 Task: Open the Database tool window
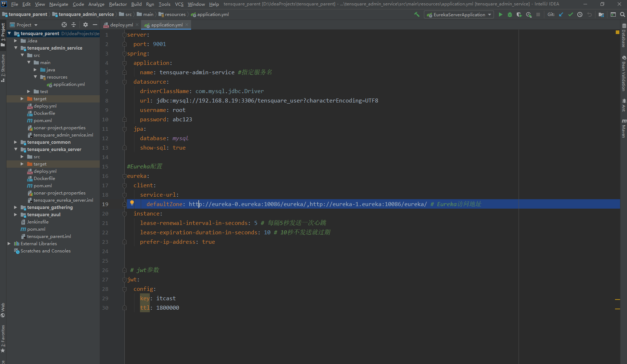(x=624, y=36)
